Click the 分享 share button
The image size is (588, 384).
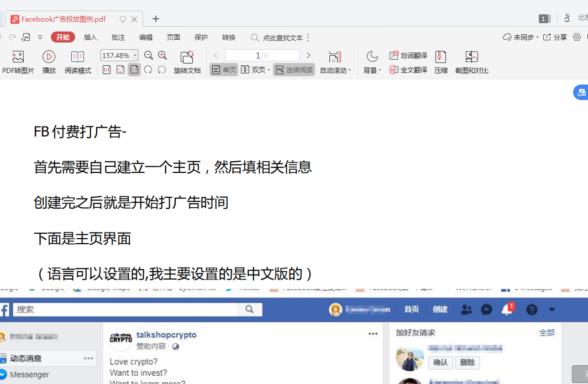pos(555,37)
